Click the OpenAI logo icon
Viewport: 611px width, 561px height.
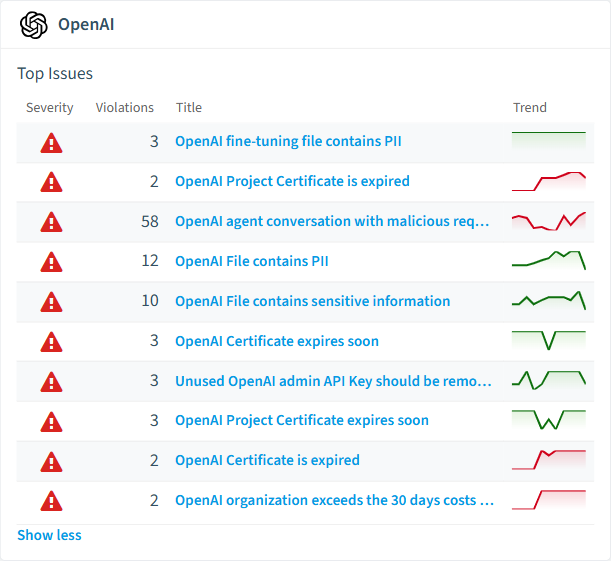(34, 25)
